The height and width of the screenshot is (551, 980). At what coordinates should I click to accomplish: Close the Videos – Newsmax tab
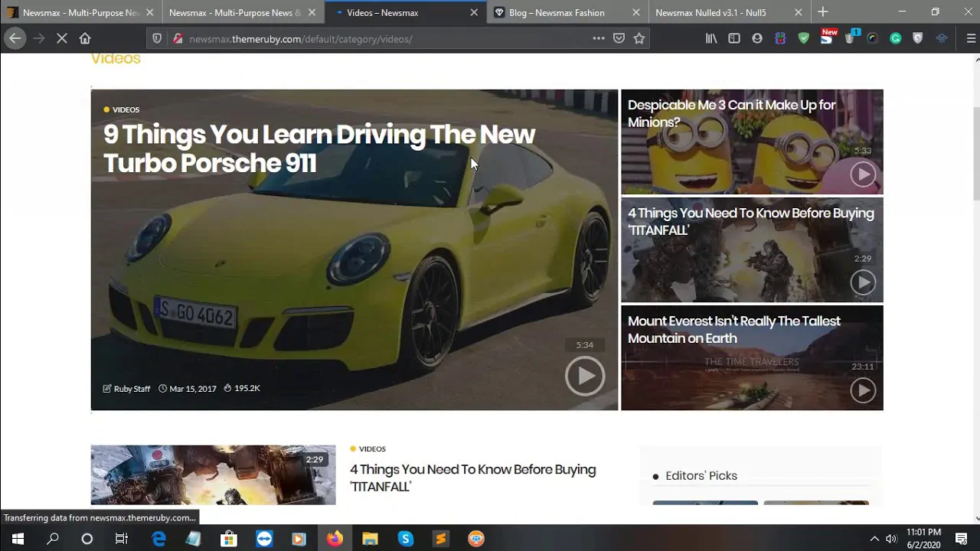click(x=474, y=12)
